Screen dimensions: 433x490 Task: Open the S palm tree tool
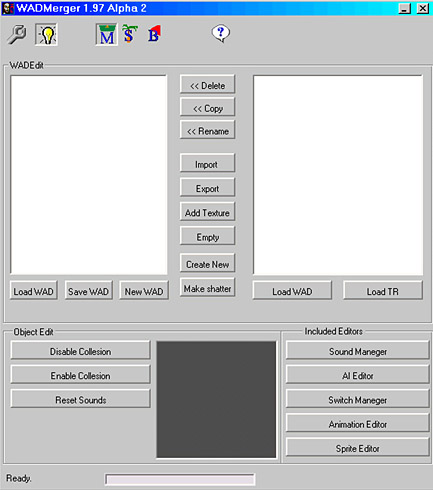(130, 34)
